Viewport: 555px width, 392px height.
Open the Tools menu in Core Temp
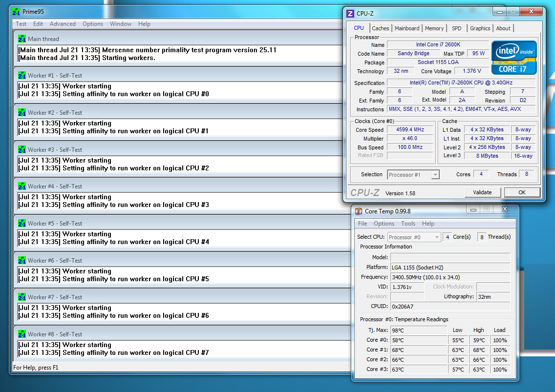point(408,224)
